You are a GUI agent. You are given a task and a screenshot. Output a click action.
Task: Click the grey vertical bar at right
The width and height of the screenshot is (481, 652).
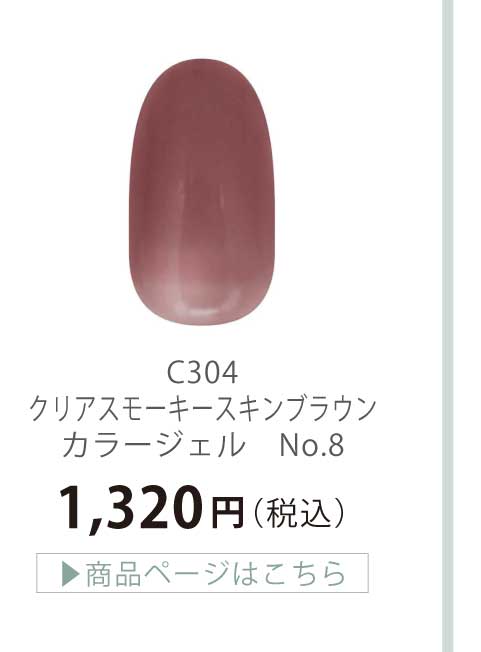pyautogui.click(x=447, y=326)
